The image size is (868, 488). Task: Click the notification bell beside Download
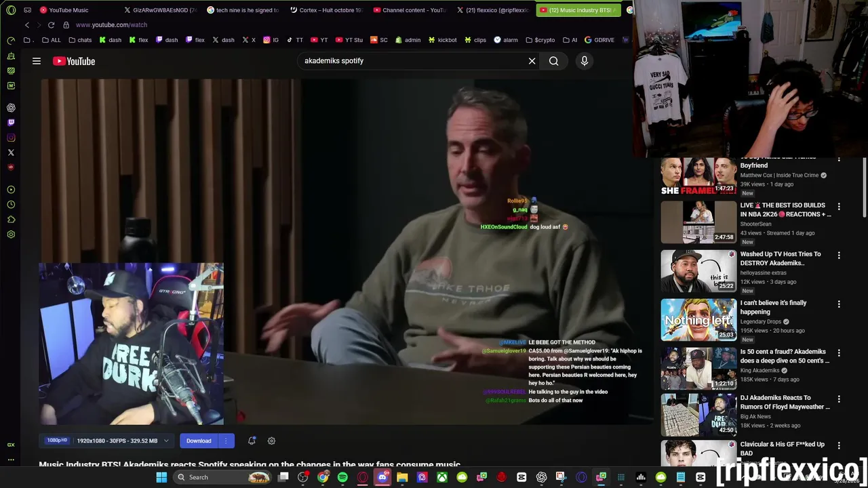coord(252,441)
